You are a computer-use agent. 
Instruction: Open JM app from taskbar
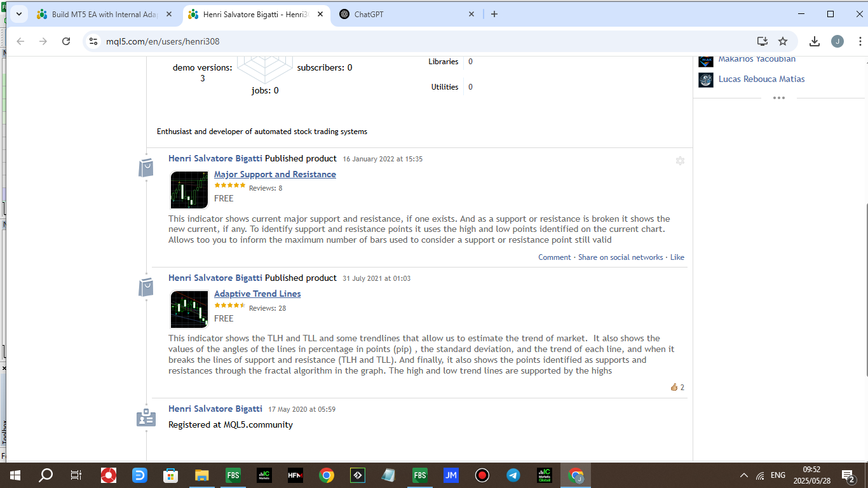tap(451, 475)
